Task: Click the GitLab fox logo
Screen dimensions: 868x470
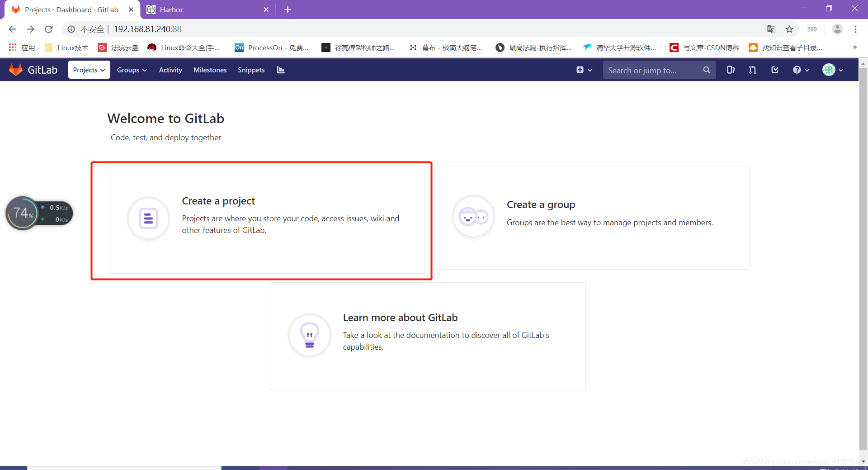Action: pyautogui.click(x=16, y=70)
